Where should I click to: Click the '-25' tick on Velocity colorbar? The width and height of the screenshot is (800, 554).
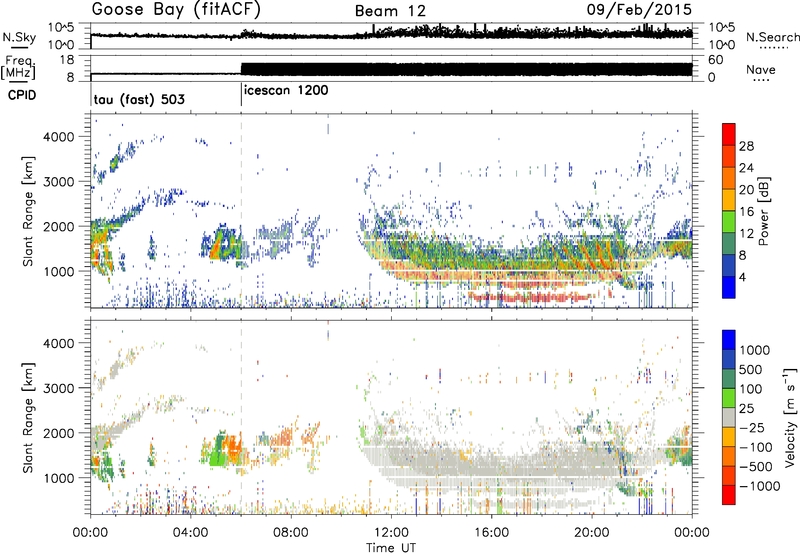(753, 427)
